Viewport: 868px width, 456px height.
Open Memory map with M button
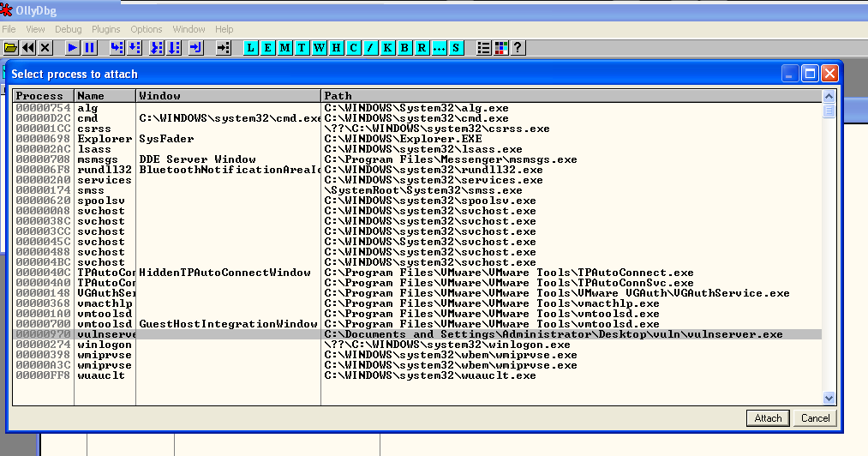pos(285,48)
